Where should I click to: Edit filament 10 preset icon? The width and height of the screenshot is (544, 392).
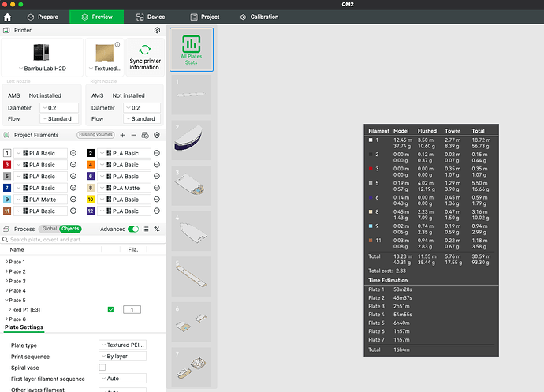[157, 200]
